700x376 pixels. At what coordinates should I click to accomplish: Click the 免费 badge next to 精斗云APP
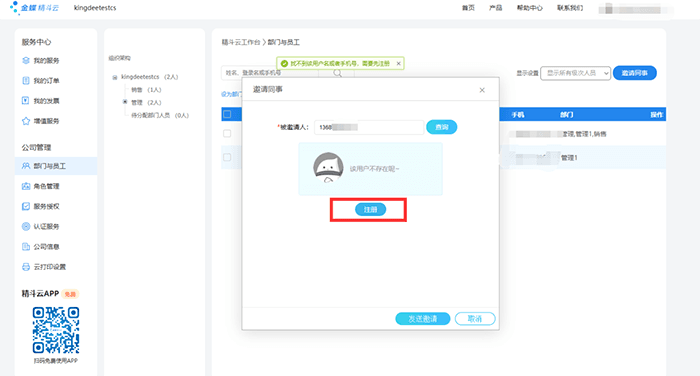pyautogui.click(x=70, y=294)
